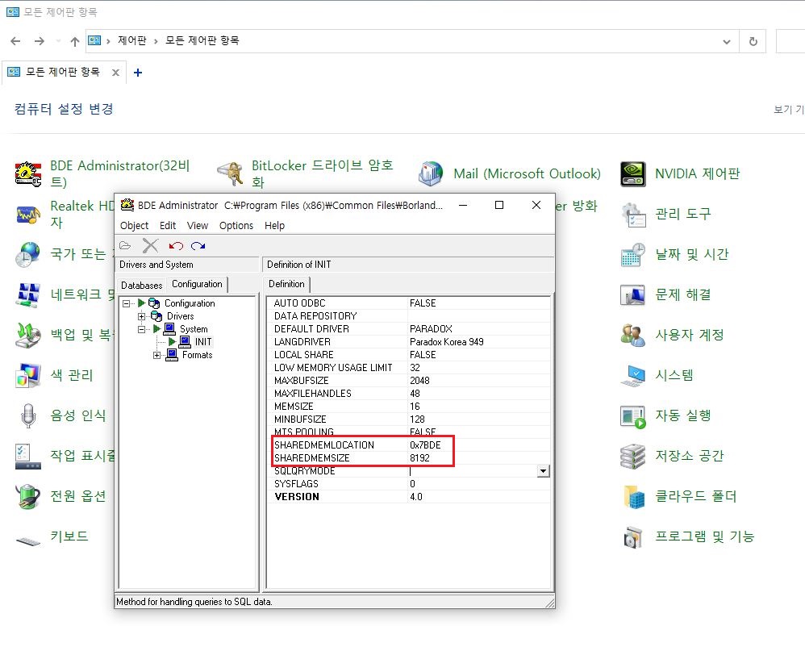Open the Object menu in BDE Administrator
This screenshot has height=672, width=805.
134,226
